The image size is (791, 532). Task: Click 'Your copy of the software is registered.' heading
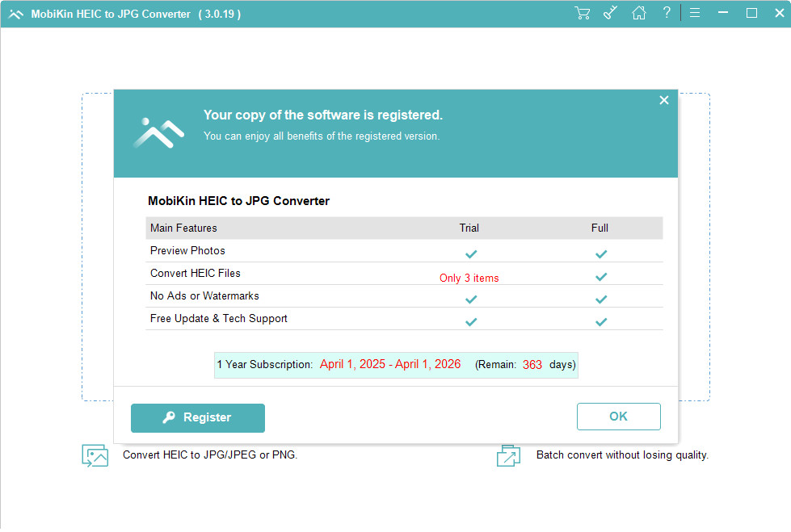point(323,115)
